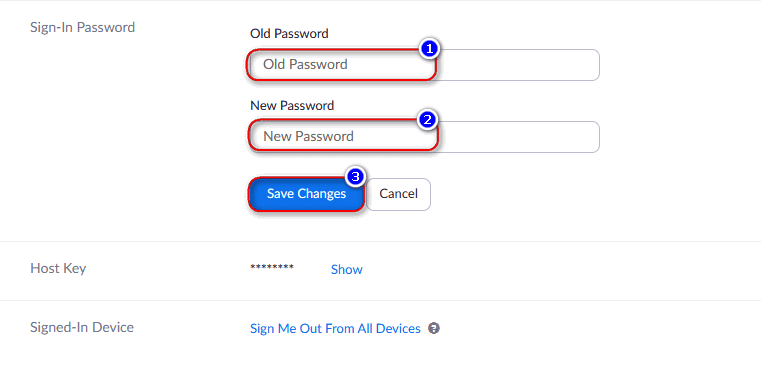Click the masked Host Key asterisks

click(272, 268)
